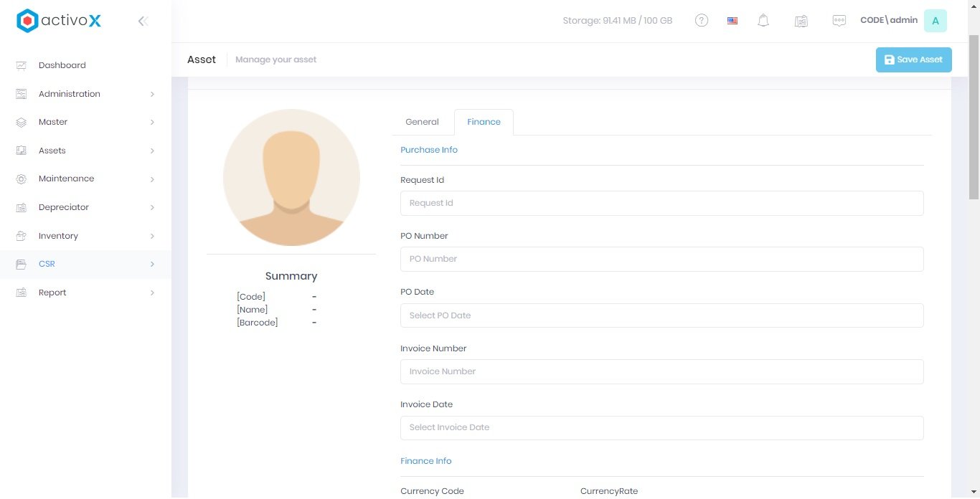This screenshot has width=980, height=499.
Task: Open the notifications bell
Action: coord(763,21)
